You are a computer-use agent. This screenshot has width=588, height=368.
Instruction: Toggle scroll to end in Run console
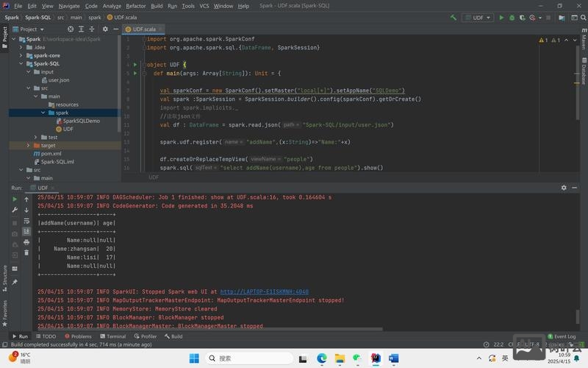[26, 231]
